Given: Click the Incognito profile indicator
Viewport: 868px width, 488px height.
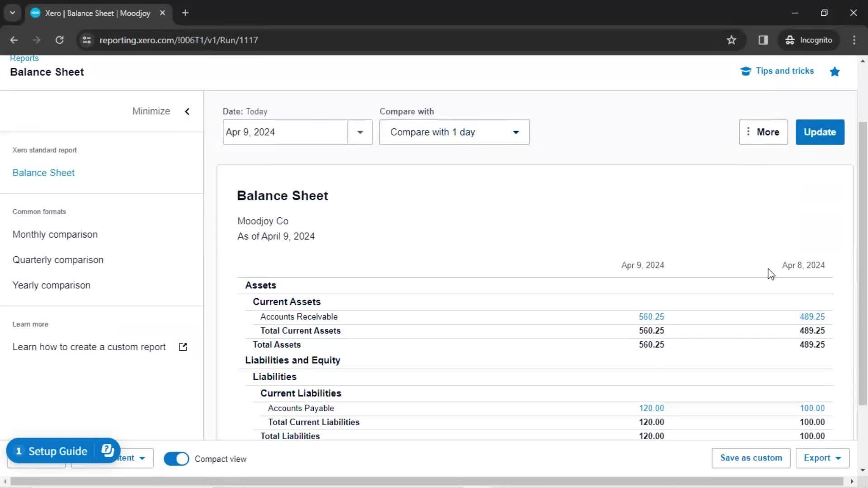Looking at the screenshot, I should tap(808, 40).
